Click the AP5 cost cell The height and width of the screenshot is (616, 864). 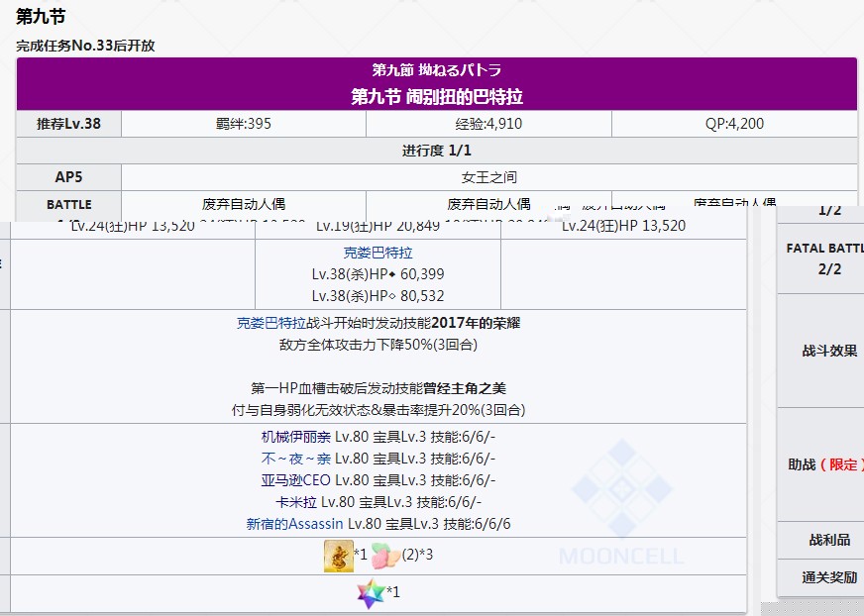point(69,177)
